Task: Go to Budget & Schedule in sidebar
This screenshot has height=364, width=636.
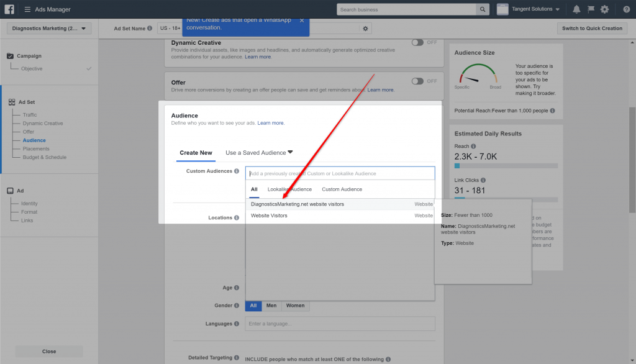Action: pyautogui.click(x=44, y=157)
